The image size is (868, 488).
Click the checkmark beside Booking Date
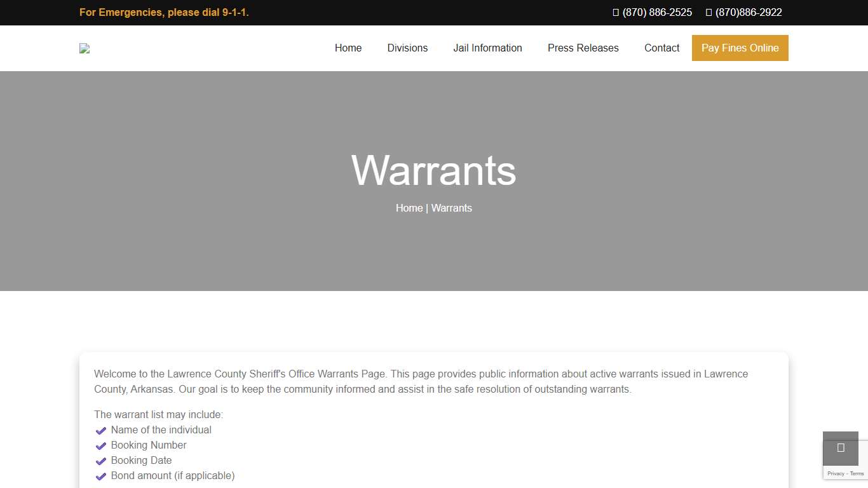tap(101, 461)
